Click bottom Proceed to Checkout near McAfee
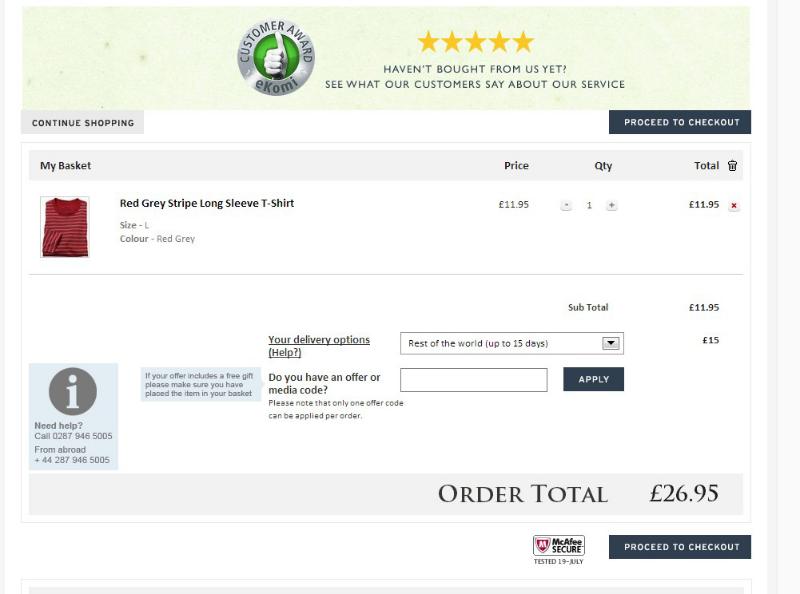This screenshot has width=800, height=594. point(680,547)
